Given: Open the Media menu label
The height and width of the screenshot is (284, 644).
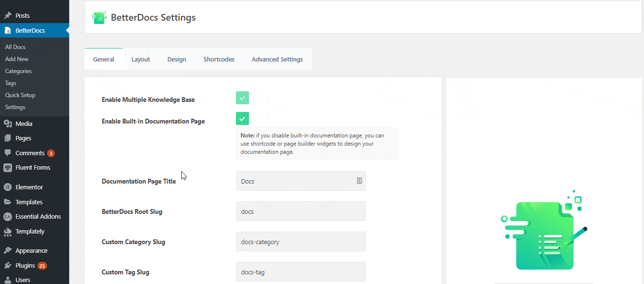Looking at the screenshot, I should coord(24,123).
